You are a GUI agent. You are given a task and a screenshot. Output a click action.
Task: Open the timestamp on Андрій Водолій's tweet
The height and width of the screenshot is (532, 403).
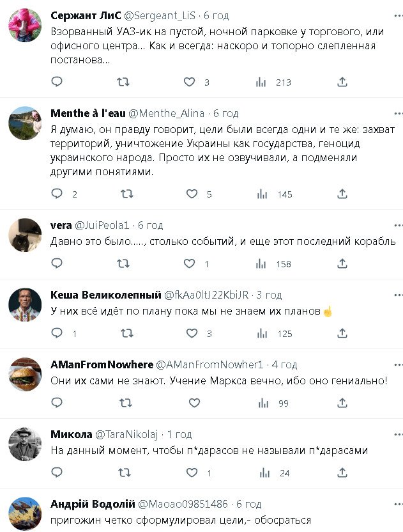(x=249, y=504)
